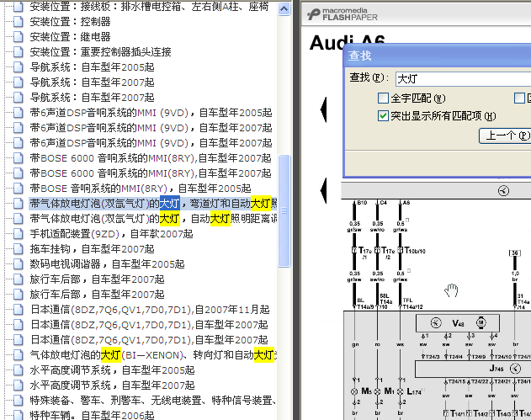Click document icon beside 导航系统 2005
The height and width of the screenshot is (420, 531).
18,67
